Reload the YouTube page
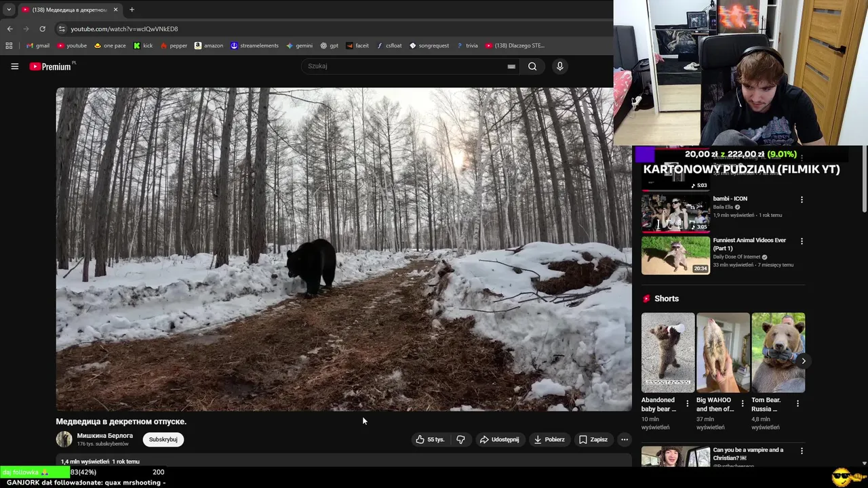 (x=42, y=28)
